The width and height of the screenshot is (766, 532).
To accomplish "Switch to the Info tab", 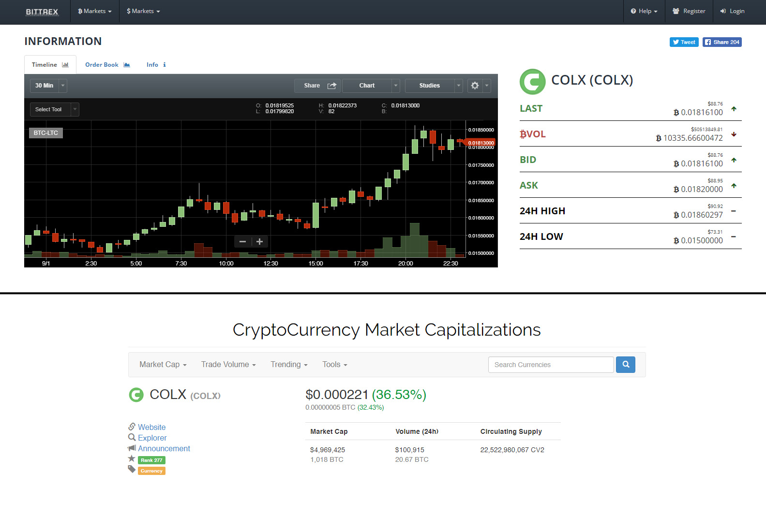I will click(x=156, y=65).
